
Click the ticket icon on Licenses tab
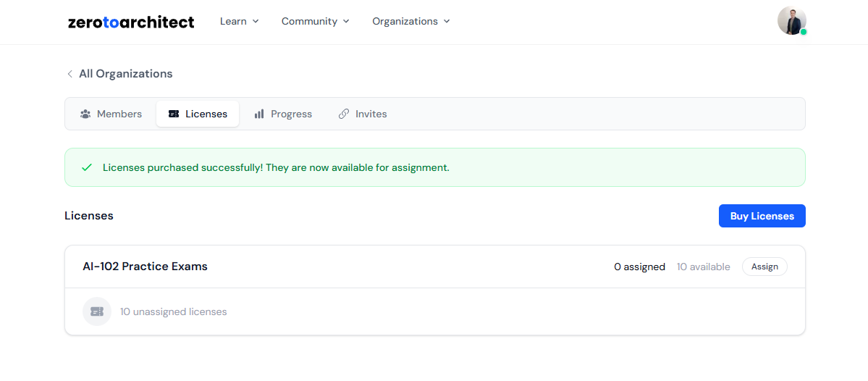click(x=174, y=114)
